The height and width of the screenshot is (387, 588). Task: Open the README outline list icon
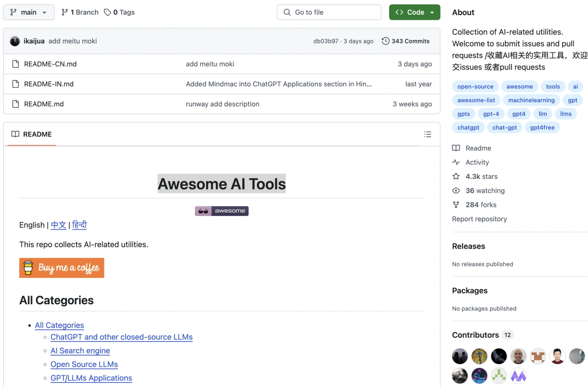pos(427,135)
